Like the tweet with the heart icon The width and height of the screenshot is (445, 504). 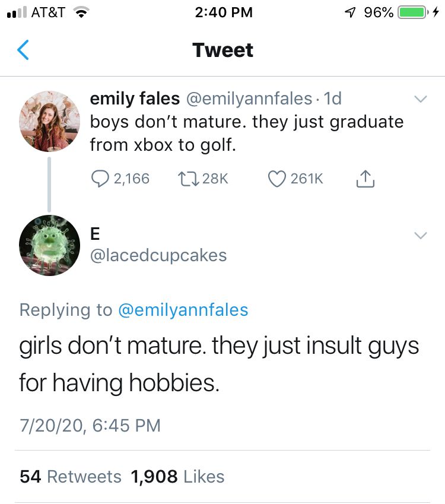(x=276, y=178)
